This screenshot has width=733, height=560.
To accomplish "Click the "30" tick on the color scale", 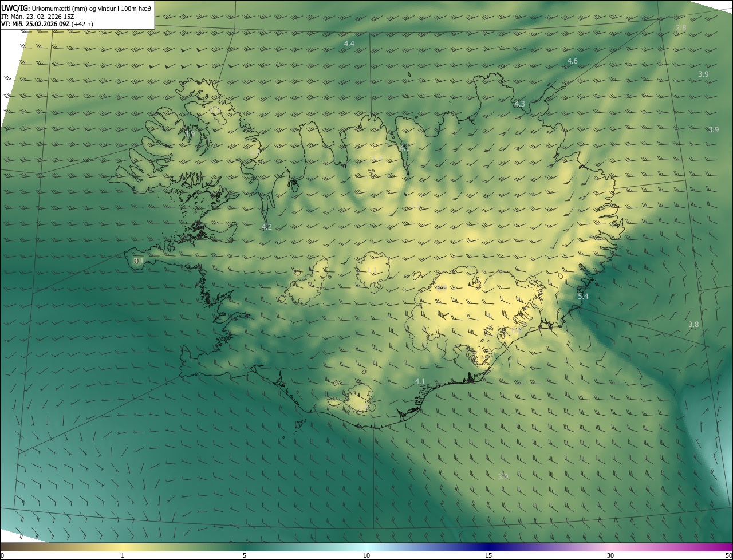I will (610, 555).
